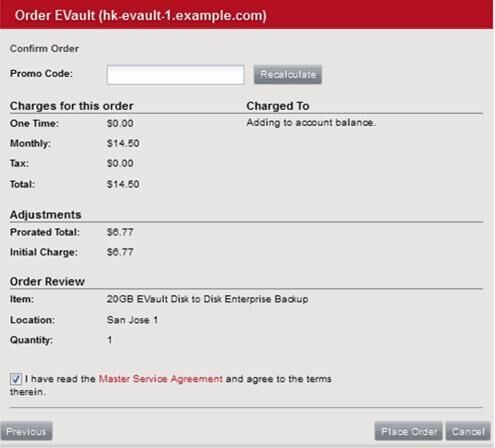
Task: Click the Prorated Total amount
Action: point(120,232)
